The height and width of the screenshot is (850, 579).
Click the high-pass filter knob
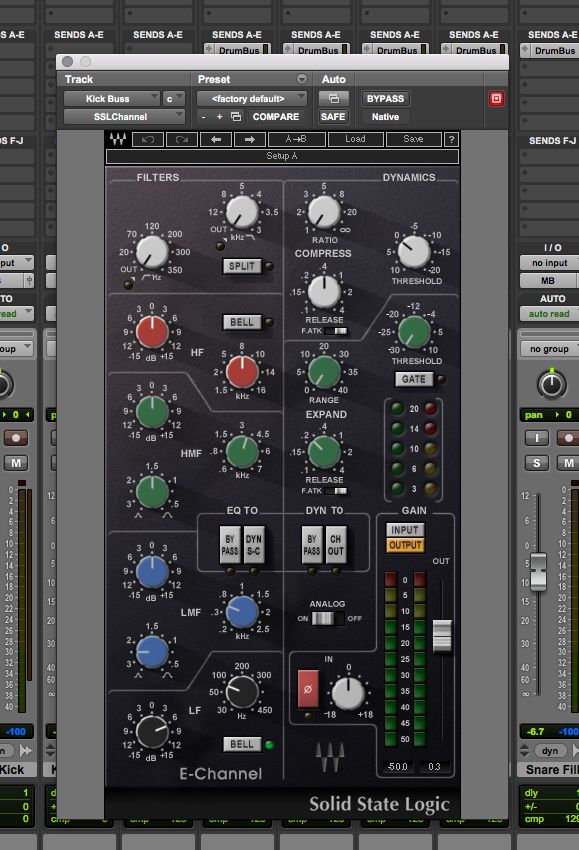click(x=151, y=252)
